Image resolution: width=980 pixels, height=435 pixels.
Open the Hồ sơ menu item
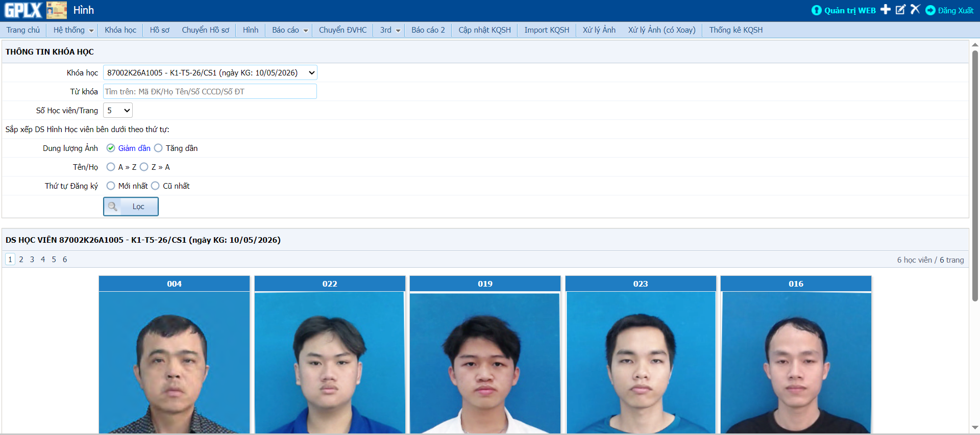159,30
